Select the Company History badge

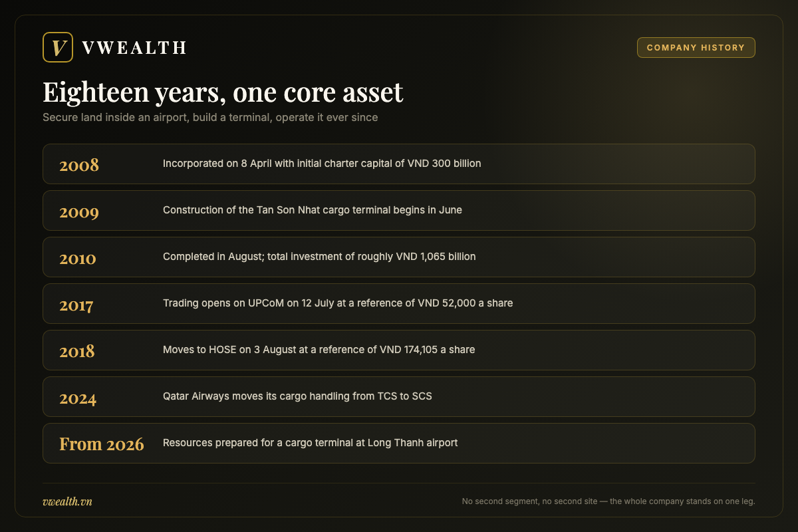tap(696, 47)
